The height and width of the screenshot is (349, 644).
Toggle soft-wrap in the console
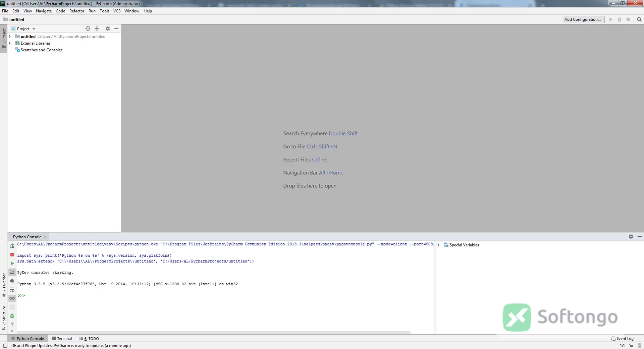point(12,290)
